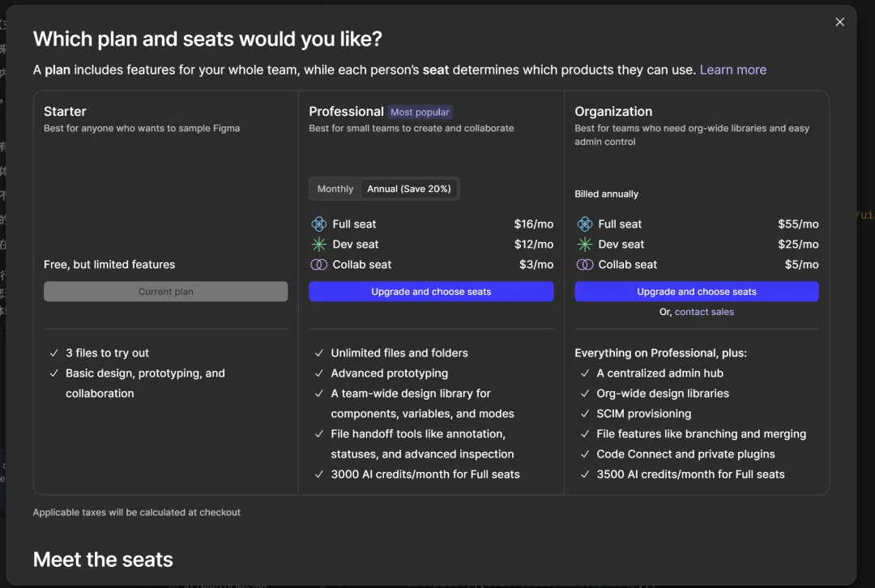This screenshot has width=875, height=588.
Task: Close the plan selection dialog
Action: click(839, 22)
